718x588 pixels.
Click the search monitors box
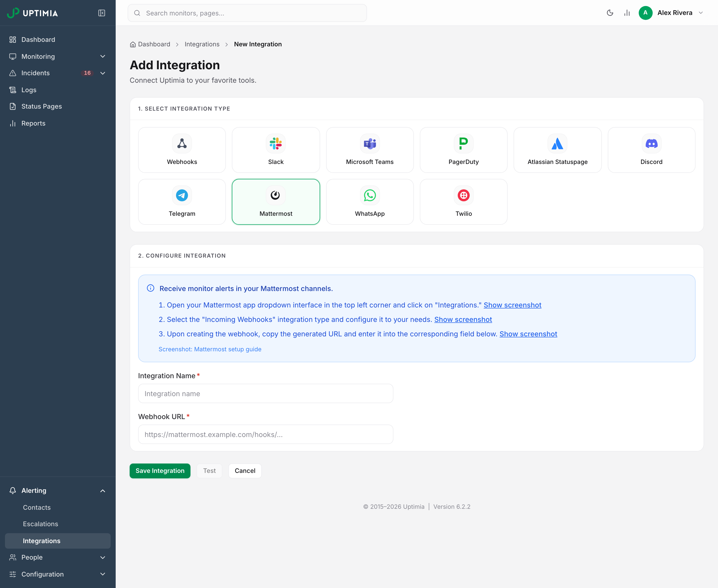247,13
